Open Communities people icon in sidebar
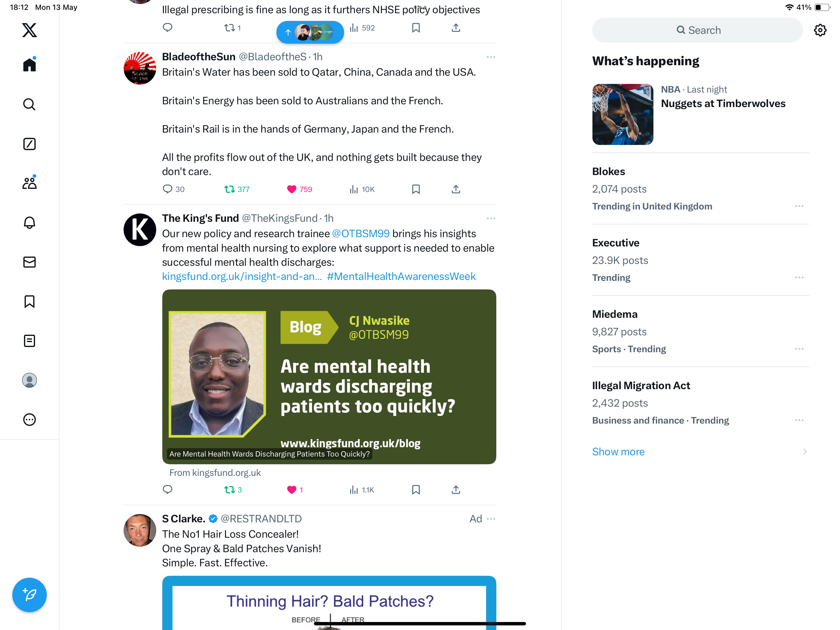This screenshot has width=840, height=630. (29, 183)
